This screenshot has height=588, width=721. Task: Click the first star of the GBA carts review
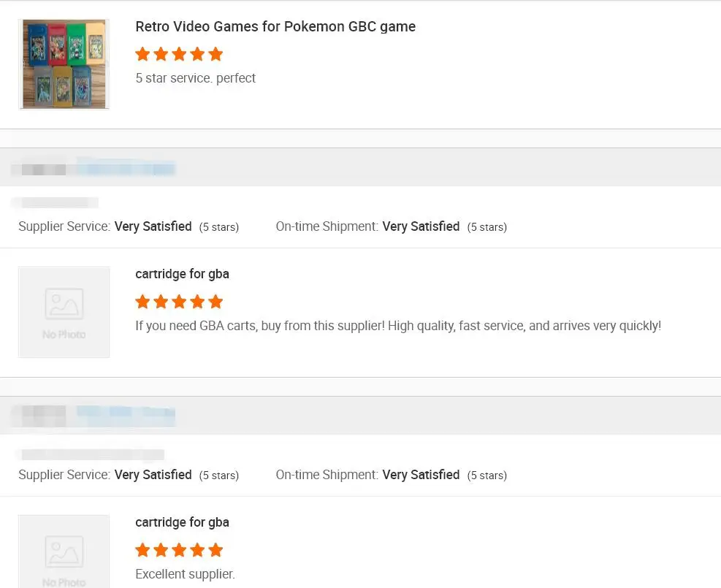142,302
